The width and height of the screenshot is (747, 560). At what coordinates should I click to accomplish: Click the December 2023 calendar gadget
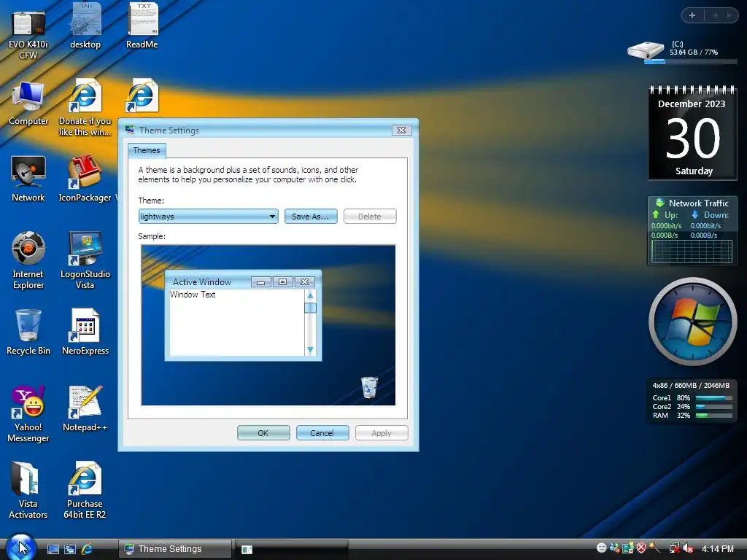point(693,133)
